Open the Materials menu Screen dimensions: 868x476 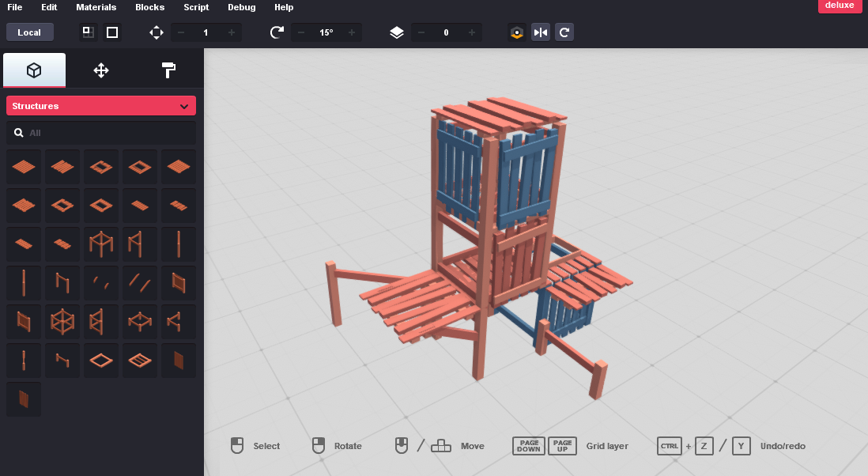pyautogui.click(x=96, y=7)
